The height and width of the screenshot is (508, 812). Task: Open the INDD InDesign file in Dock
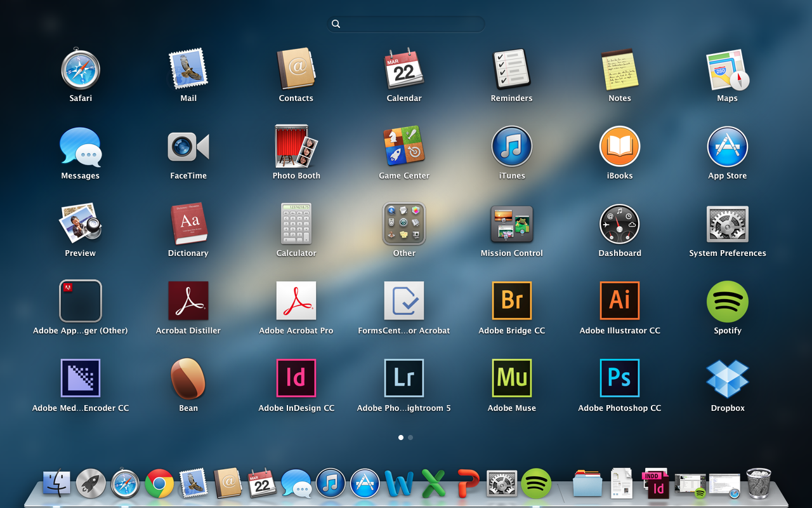point(656,484)
